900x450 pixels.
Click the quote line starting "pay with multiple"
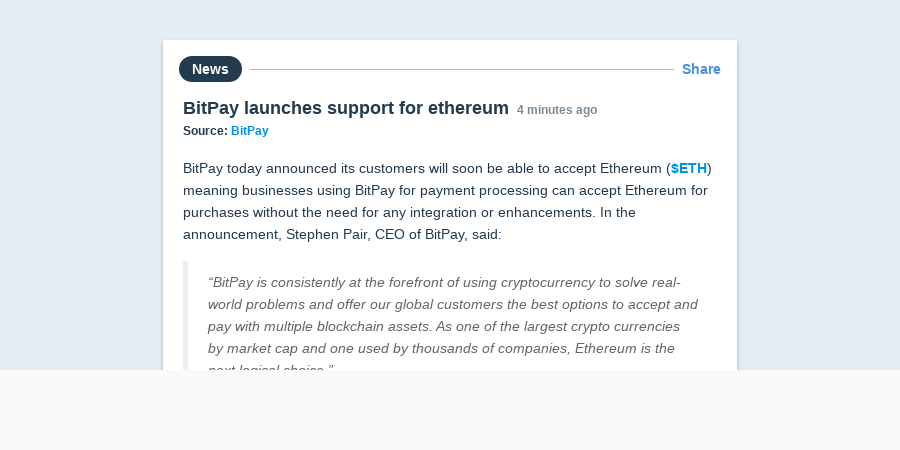(444, 326)
